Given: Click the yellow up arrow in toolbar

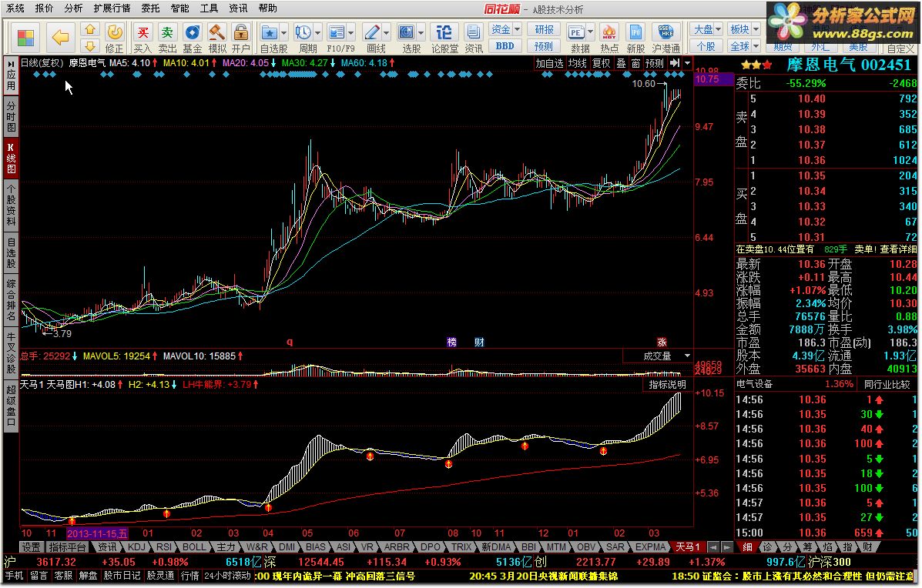Looking at the screenshot, I should pos(90,29).
